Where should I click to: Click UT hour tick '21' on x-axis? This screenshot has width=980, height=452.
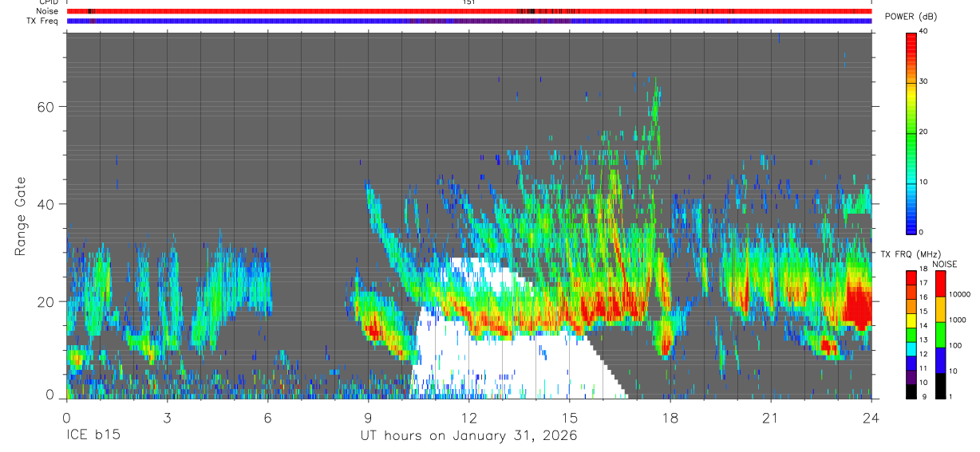770,417
